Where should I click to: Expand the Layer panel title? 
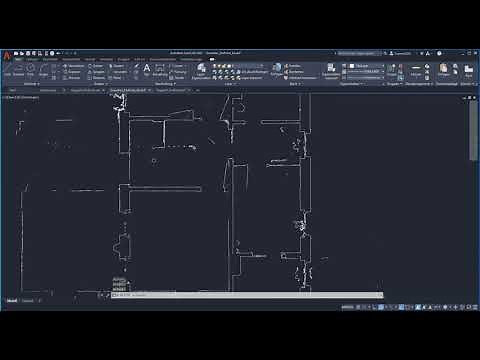pos(229,84)
